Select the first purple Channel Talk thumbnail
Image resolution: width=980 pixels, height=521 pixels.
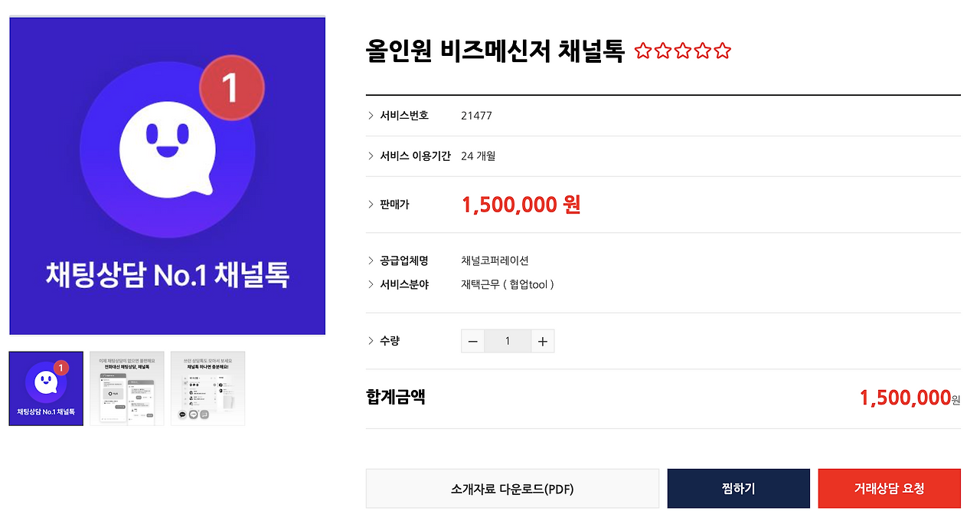tap(46, 388)
